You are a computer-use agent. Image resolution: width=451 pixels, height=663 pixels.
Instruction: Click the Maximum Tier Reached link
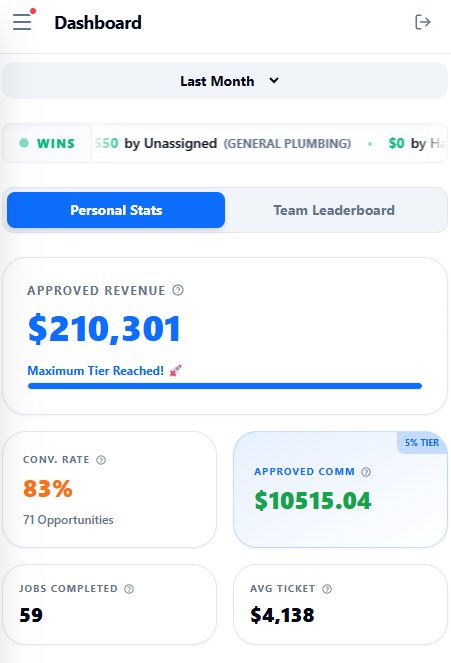(x=96, y=371)
